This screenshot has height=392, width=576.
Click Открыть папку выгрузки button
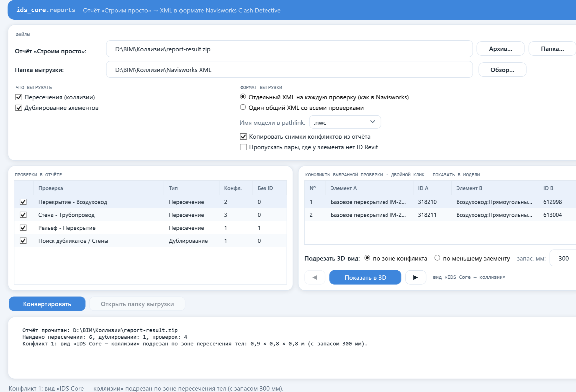point(137,304)
